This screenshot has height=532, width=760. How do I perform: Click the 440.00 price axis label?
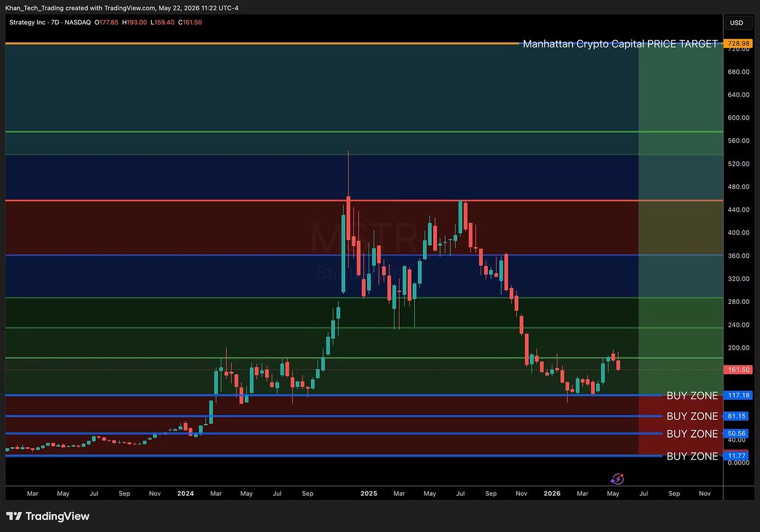click(738, 210)
